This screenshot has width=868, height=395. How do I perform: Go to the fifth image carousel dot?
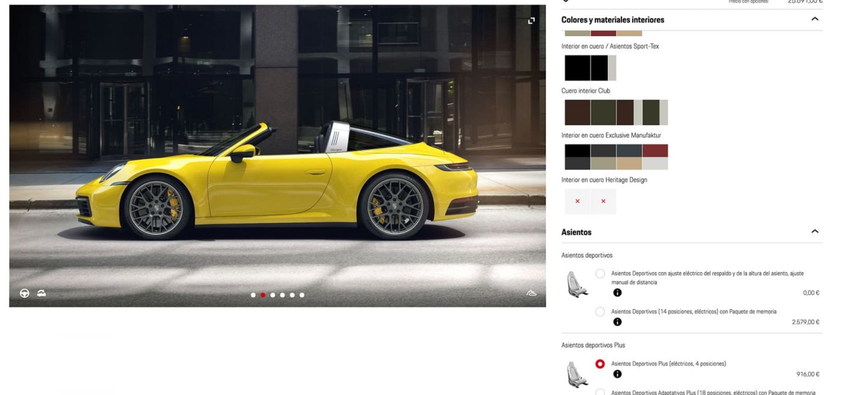pyautogui.click(x=292, y=295)
